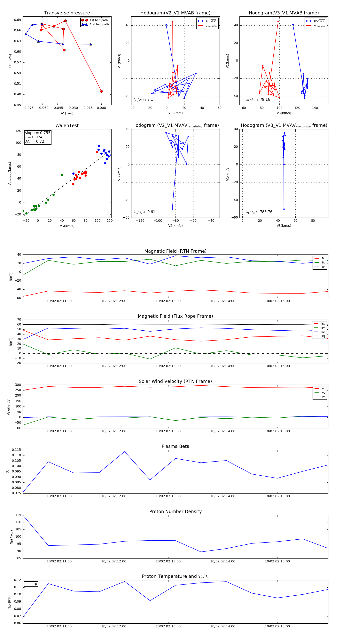Screen dimensions: 351x644
Task: Click the 'Vsw(km/s)' y-axis label
Action: 9,407
